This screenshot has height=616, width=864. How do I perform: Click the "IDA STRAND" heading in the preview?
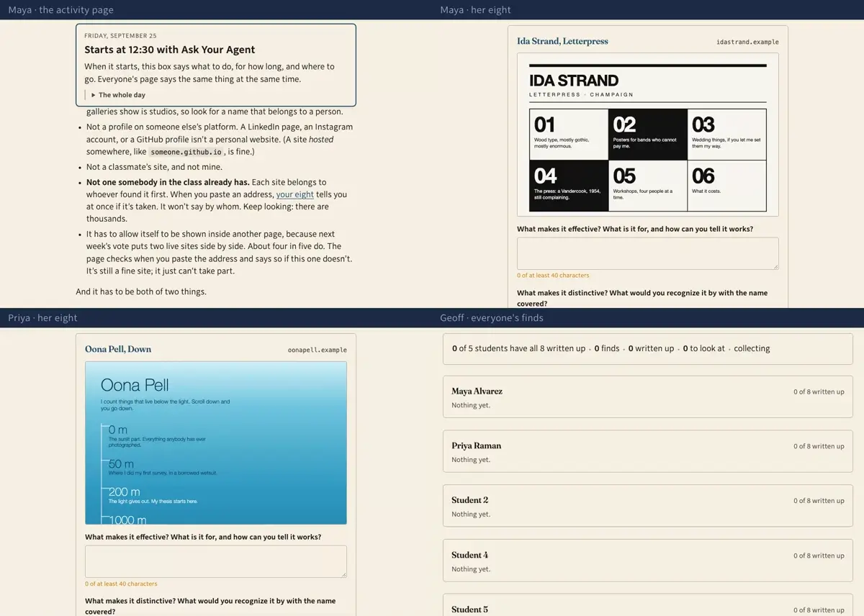click(x=574, y=81)
